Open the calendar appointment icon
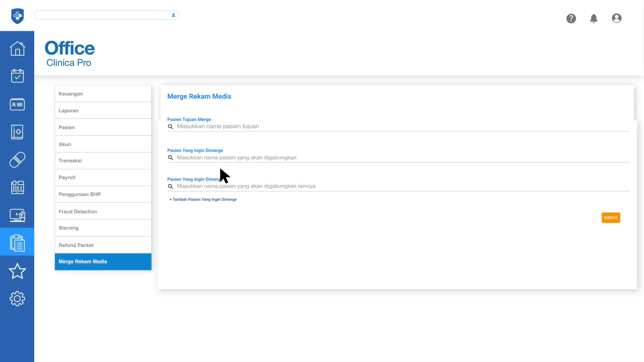The width and height of the screenshot is (644, 362). 17,76
